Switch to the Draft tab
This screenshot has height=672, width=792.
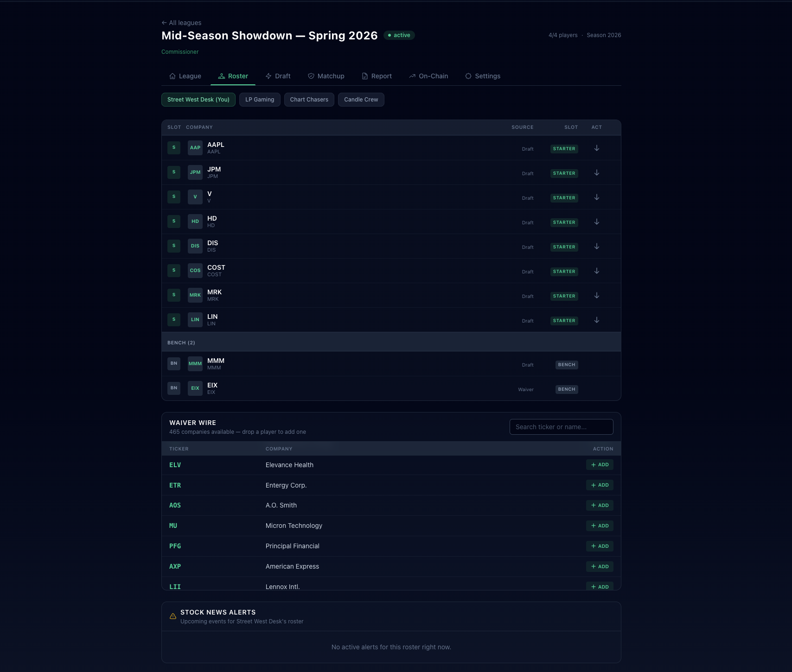pos(278,76)
